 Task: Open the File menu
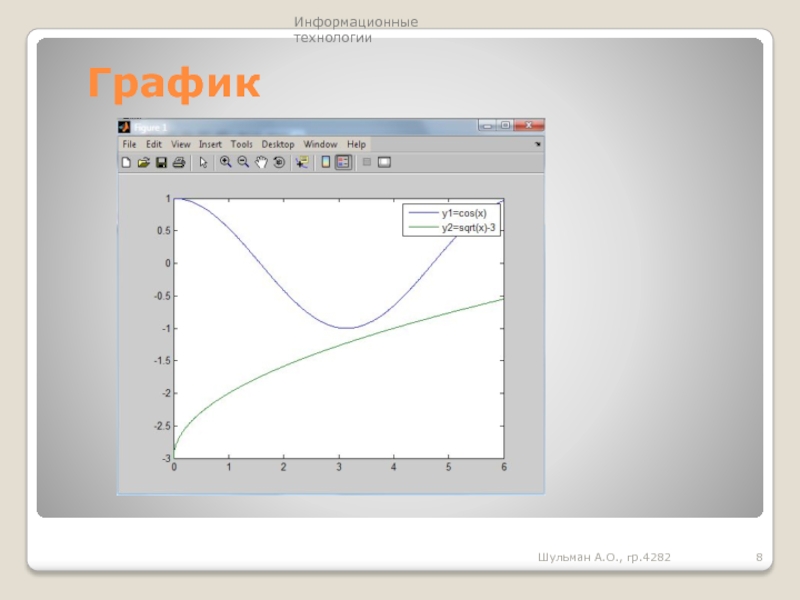point(129,144)
